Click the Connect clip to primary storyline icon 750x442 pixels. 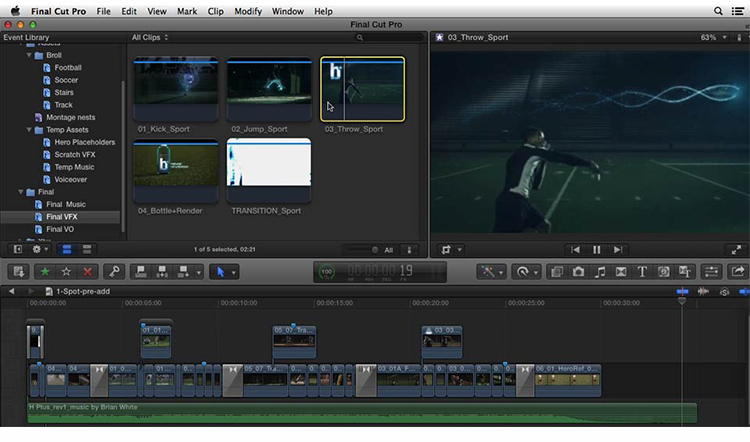pos(141,272)
